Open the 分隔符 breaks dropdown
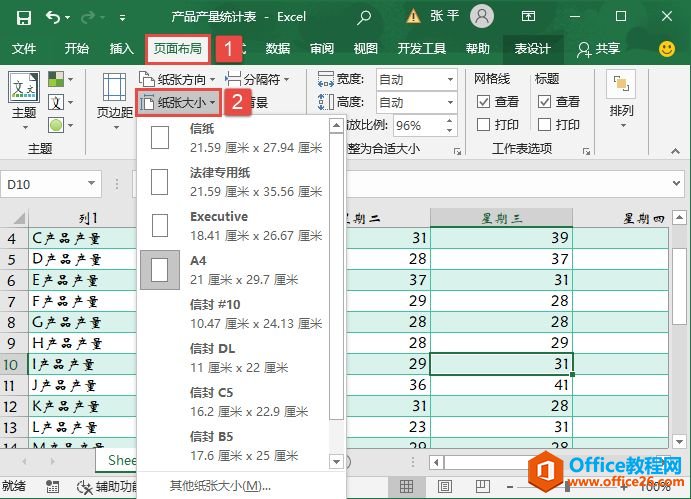The width and height of the screenshot is (691, 499). tap(257, 79)
